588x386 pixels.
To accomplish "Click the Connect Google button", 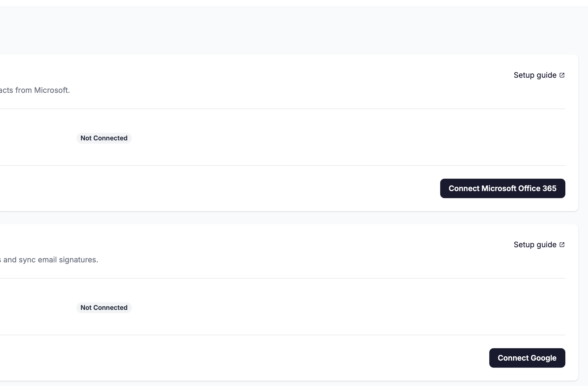I will tap(527, 358).
